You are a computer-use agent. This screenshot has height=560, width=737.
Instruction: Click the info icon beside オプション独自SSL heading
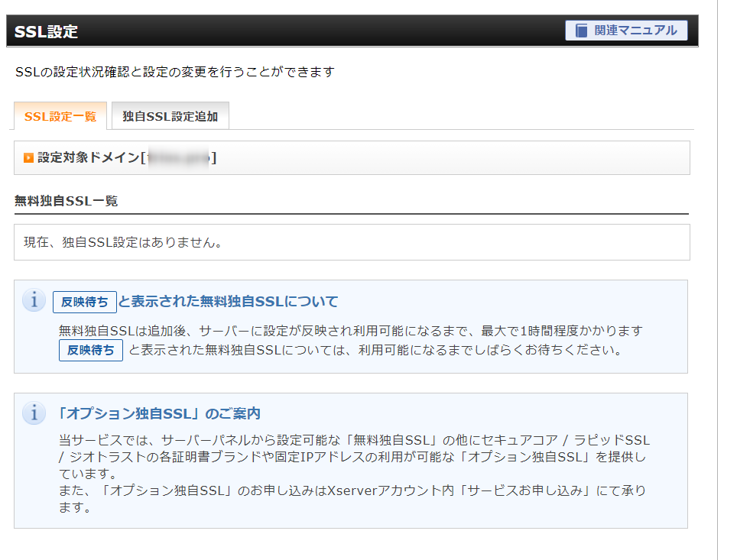click(x=34, y=413)
